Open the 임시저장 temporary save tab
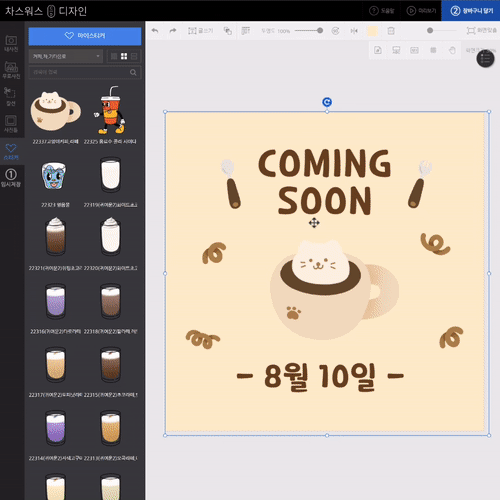Viewport: 500px width, 500px height. [x=11, y=178]
